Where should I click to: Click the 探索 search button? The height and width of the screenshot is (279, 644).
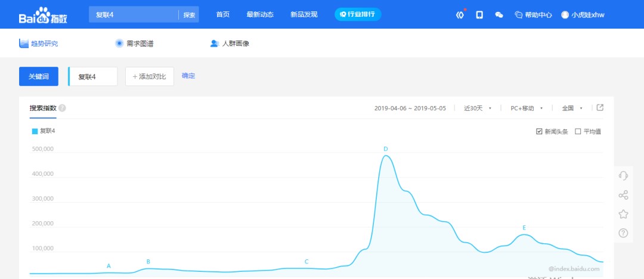click(189, 15)
